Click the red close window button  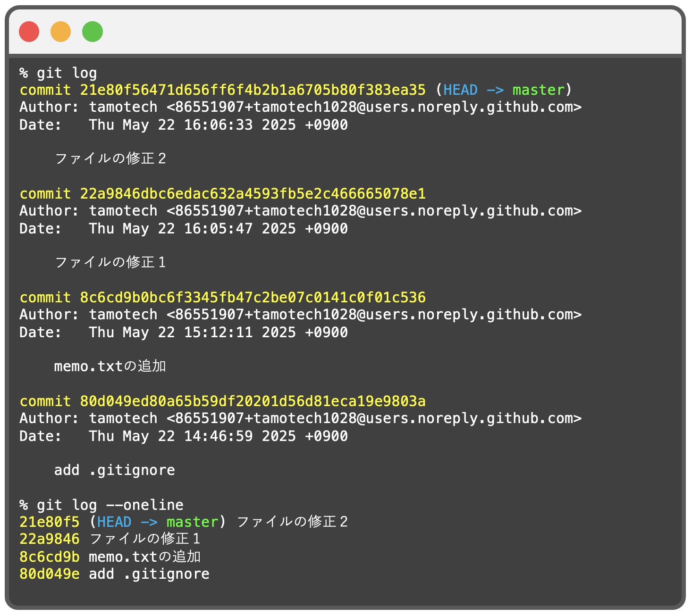pyautogui.click(x=29, y=31)
